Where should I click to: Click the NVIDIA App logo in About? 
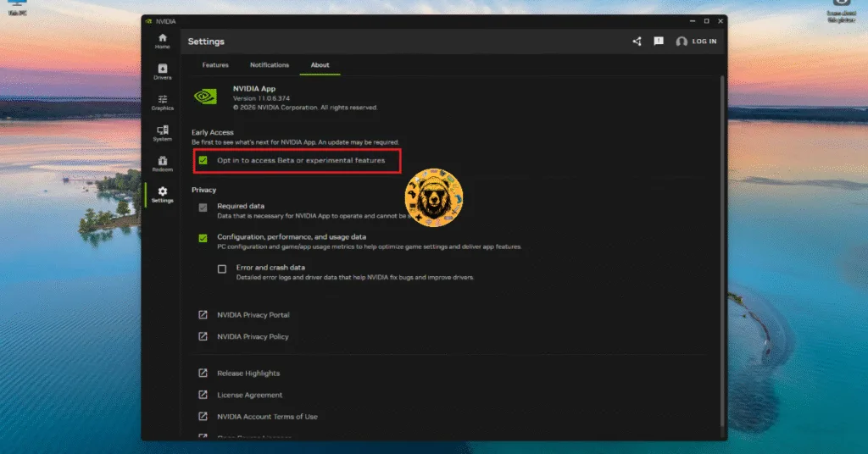click(x=205, y=97)
